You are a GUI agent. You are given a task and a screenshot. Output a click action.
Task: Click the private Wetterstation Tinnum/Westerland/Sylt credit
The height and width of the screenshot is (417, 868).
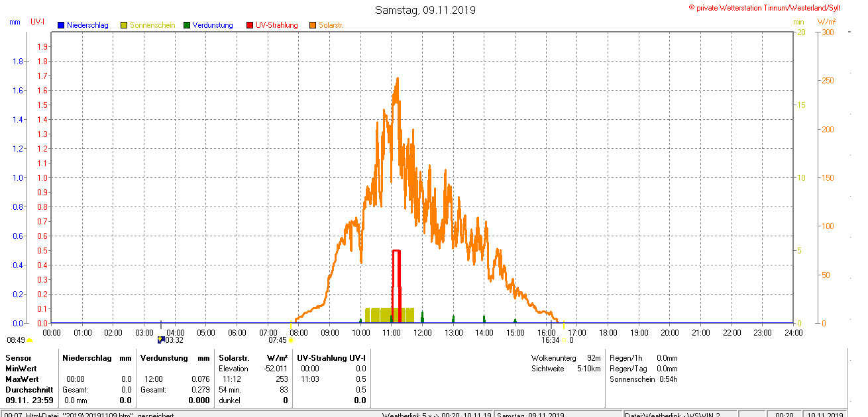(765, 7)
